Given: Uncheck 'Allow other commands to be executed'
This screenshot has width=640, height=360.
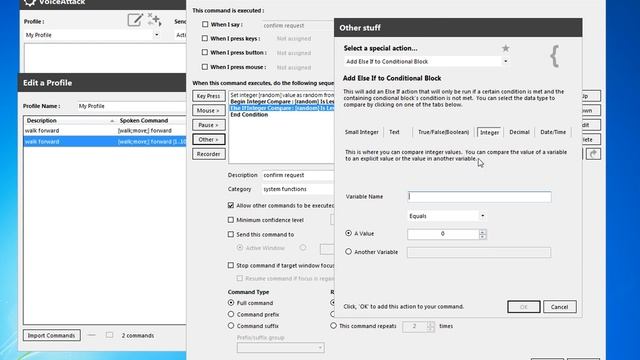Looking at the screenshot, I should tap(231, 205).
